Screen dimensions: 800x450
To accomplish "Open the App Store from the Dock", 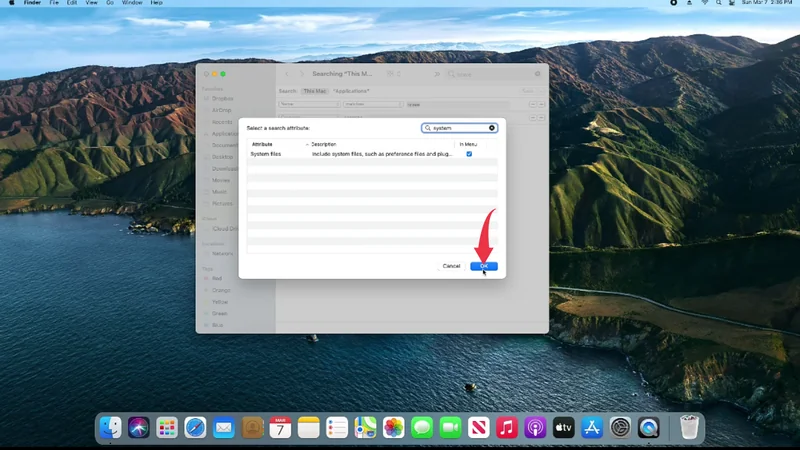I will tap(592, 427).
